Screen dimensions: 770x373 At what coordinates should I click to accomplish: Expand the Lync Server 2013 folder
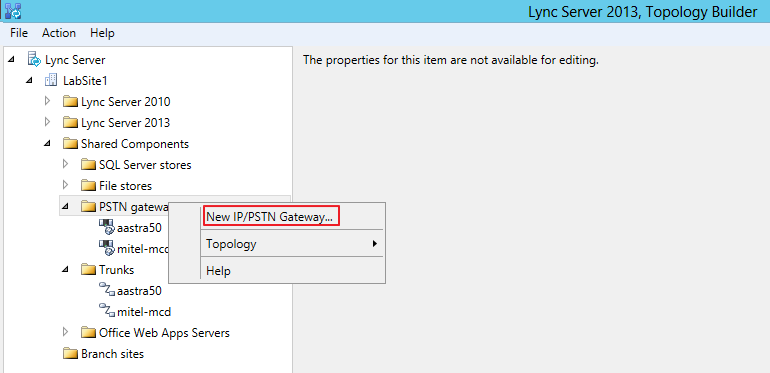point(47,122)
